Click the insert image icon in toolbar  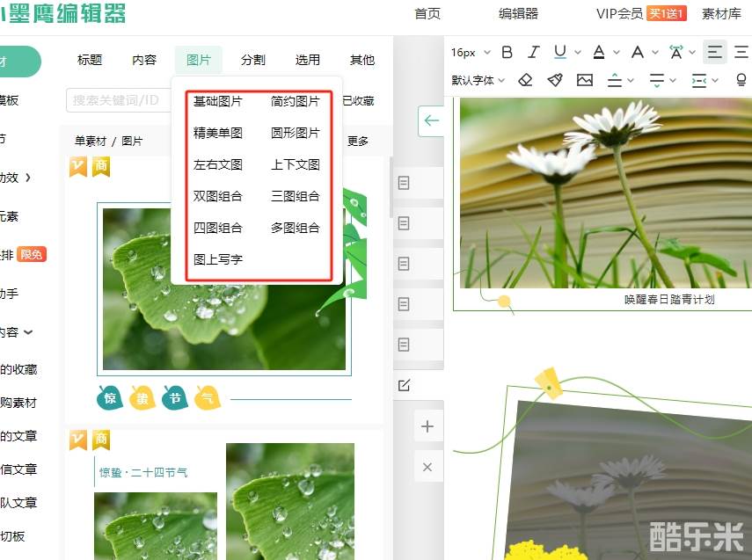coord(584,80)
